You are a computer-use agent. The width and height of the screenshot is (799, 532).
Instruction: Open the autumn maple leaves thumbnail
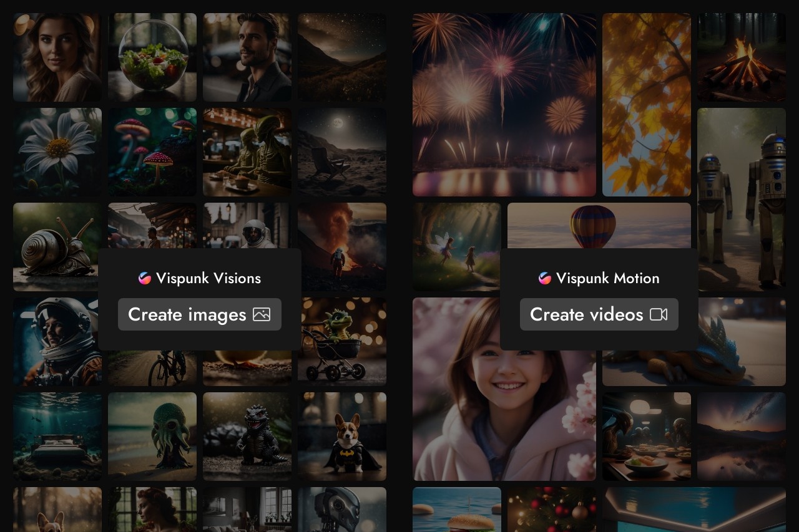pos(647,105)
